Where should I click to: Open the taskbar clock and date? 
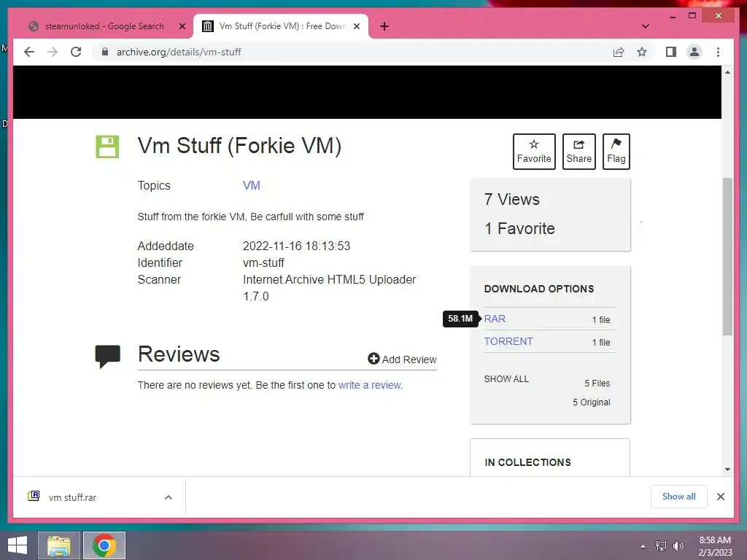coord(715,546)
